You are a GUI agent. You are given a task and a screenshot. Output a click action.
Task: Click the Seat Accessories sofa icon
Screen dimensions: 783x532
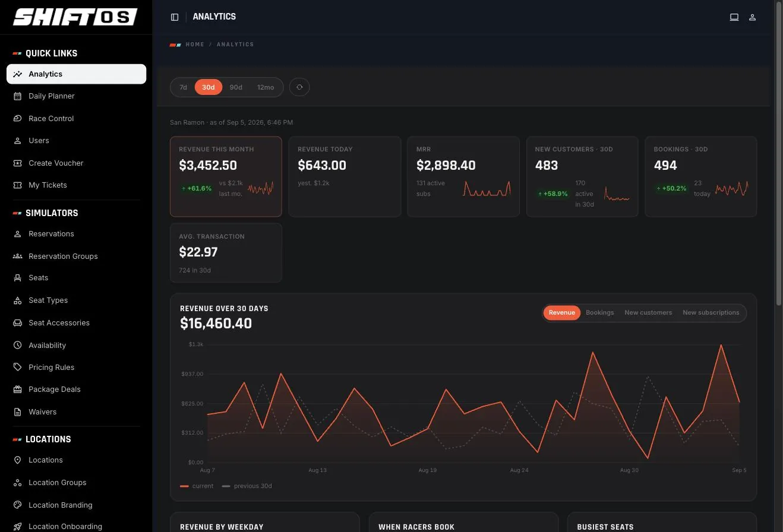pos(17,323)
